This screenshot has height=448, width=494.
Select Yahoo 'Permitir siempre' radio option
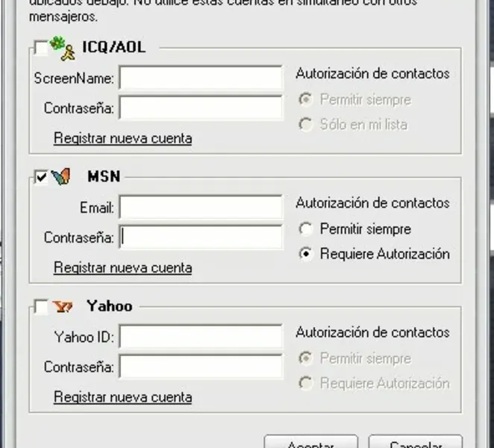304,358
